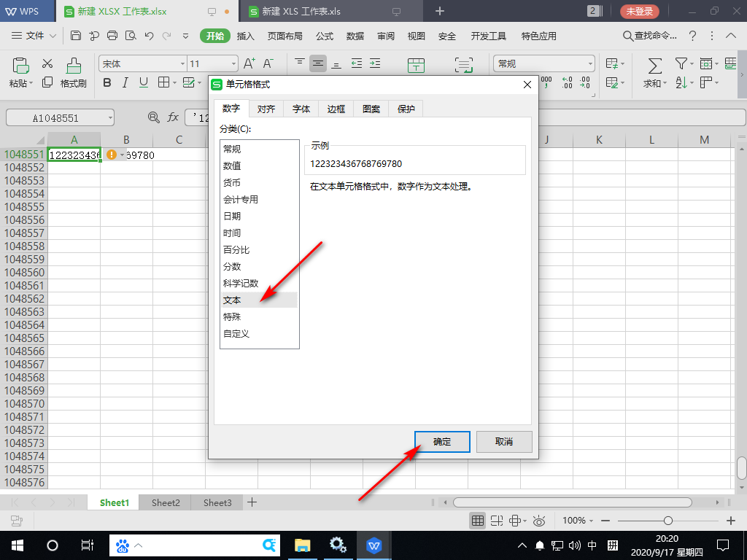Click the 取消 cancel button
This screenshot has width=747, height=560.
503,441
